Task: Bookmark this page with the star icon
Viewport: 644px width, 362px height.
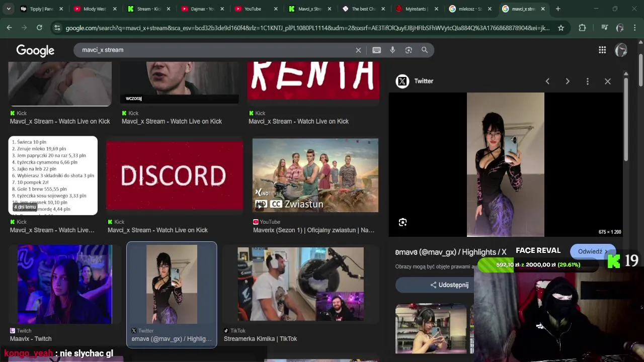Action: coord(561,28)
